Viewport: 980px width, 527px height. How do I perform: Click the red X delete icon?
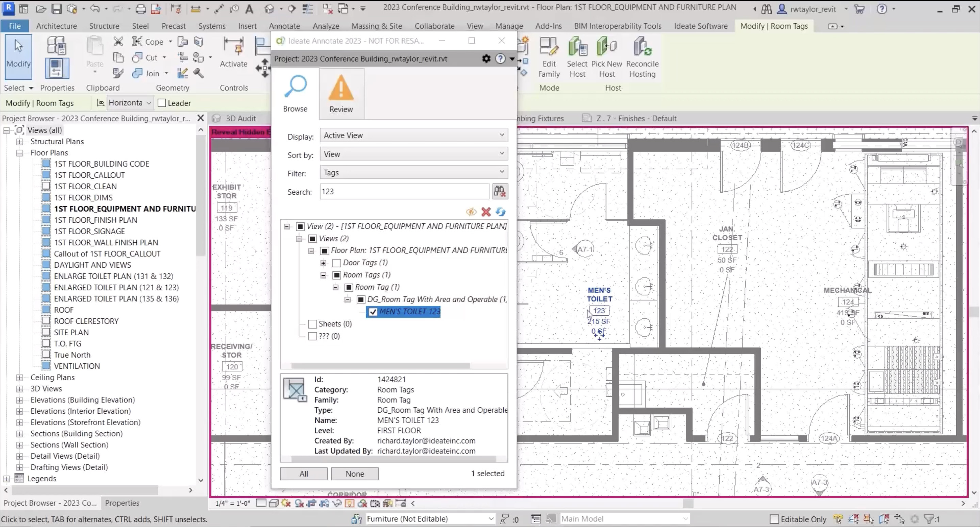(x=486, y=212)
